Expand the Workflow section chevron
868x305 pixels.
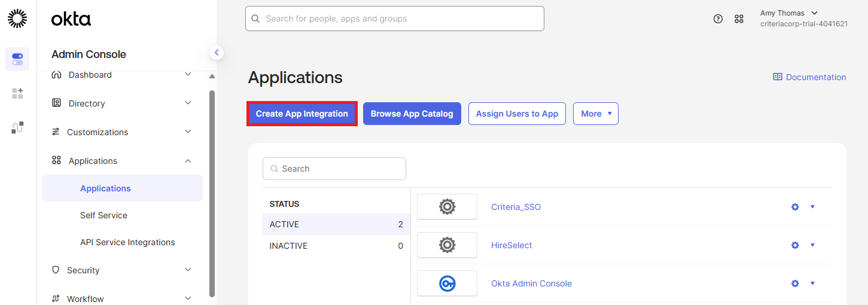pos(188,298)
